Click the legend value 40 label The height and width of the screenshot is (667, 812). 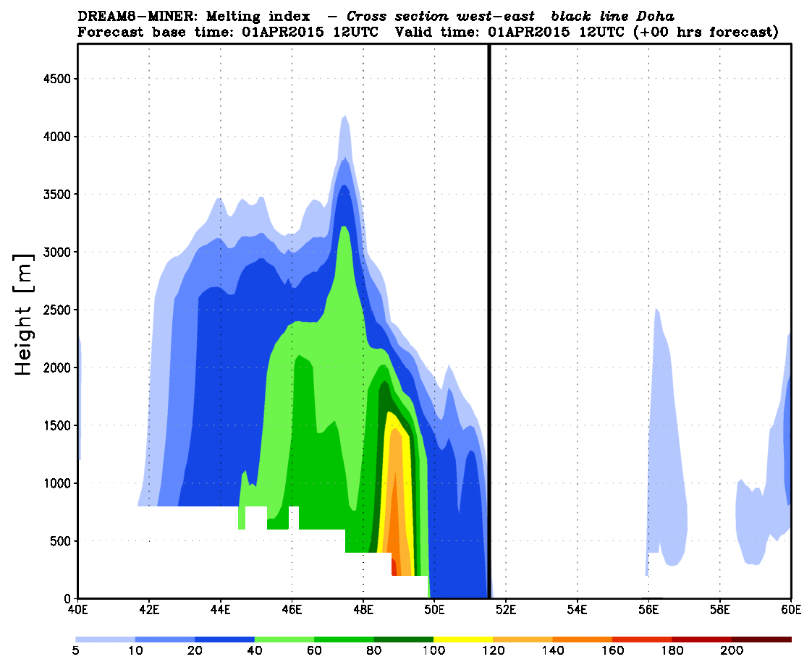pyautogui.click(x=255, y=650)
